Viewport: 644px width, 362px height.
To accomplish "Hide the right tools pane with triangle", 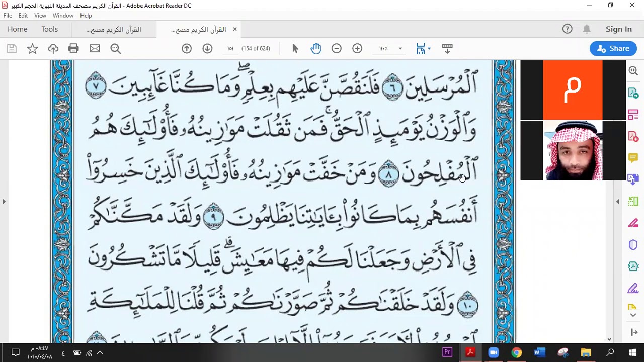I will 618,202.
